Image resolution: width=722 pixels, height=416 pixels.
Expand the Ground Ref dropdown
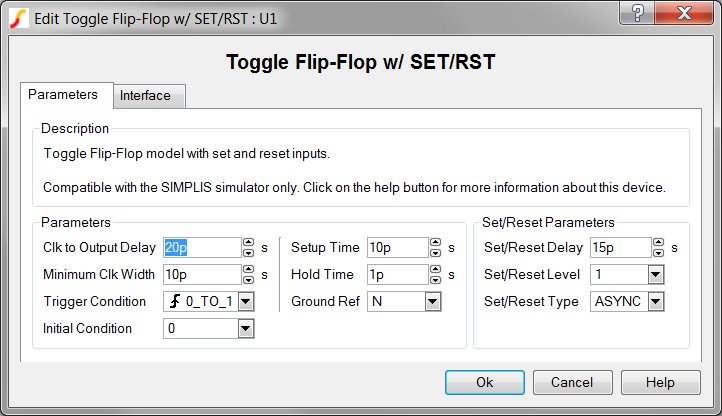[x=432, y=302]
